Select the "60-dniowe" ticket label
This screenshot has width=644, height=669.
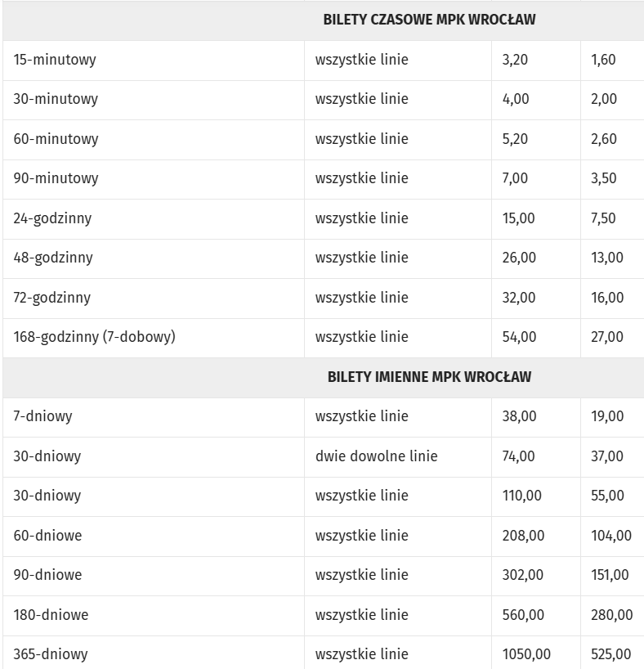[x=47, y=536]
